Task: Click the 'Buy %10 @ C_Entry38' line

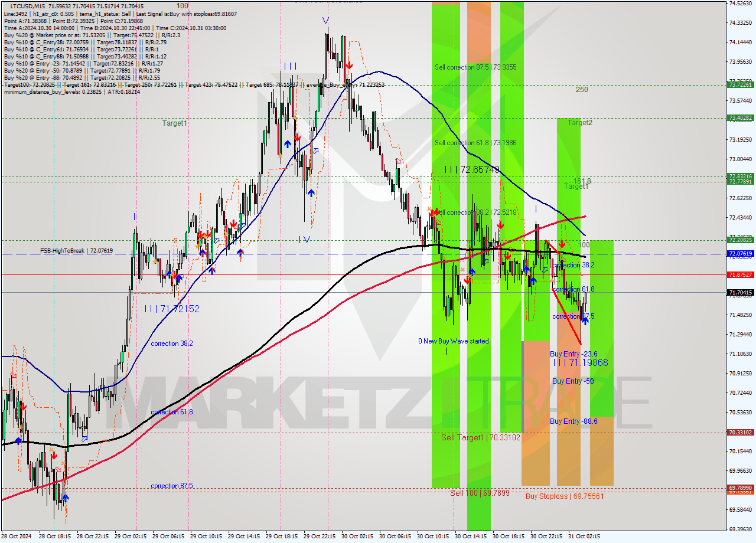Action: coord(85,42)
